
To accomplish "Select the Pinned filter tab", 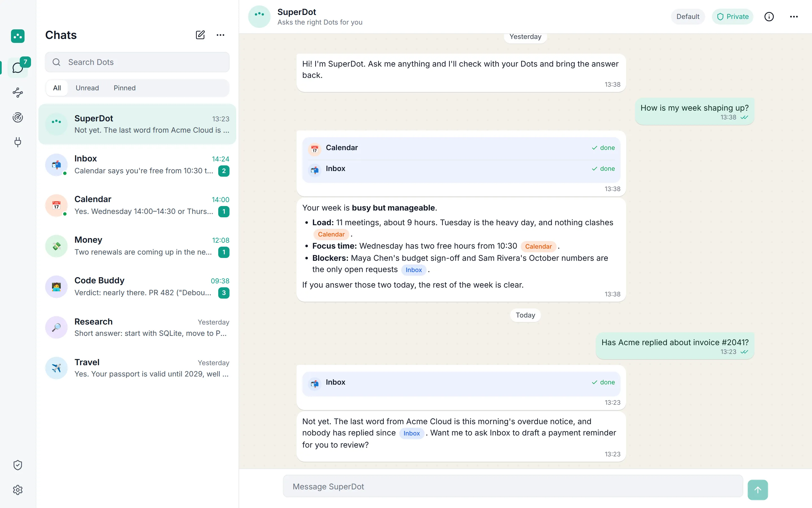I will (125, 88).
